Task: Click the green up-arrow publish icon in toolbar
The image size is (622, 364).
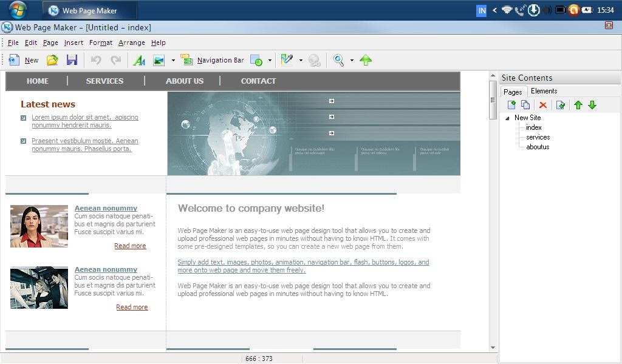Action: [x=365, y=60]
